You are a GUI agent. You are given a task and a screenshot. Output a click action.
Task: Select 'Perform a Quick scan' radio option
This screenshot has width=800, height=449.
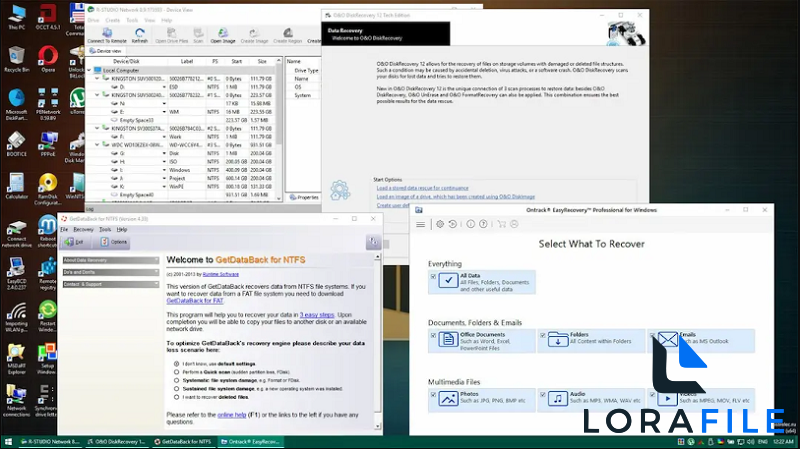(x=177, y=372)
